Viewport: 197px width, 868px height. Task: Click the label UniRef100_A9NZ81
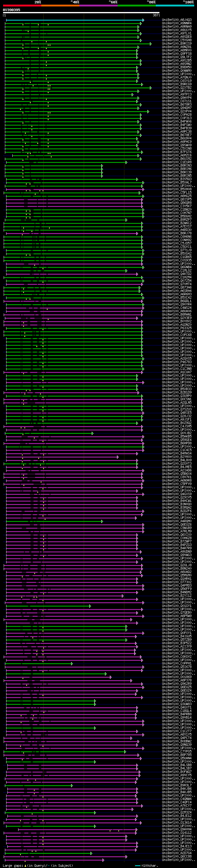[x=177, y=47]
